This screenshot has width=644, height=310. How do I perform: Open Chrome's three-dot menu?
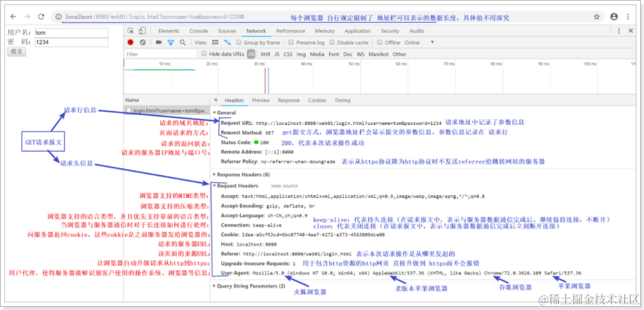(628, 17)
